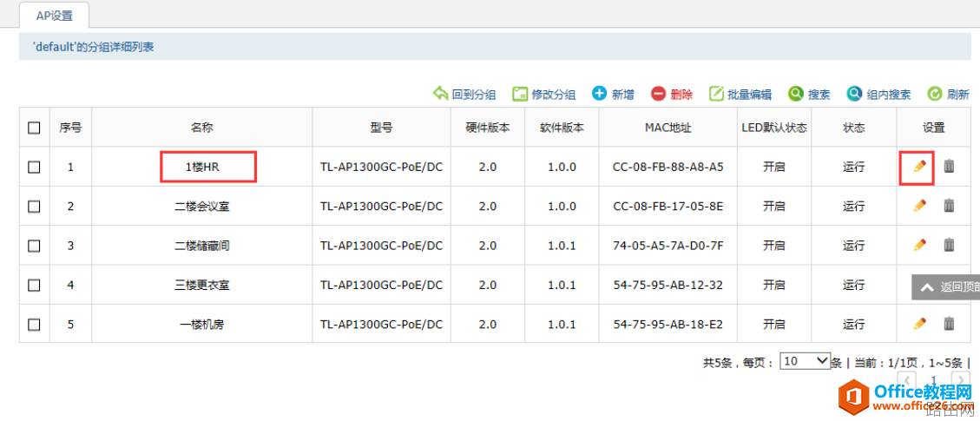Edit the 二楼储藏间 row with the pencil icon

(x=918, y=245)
